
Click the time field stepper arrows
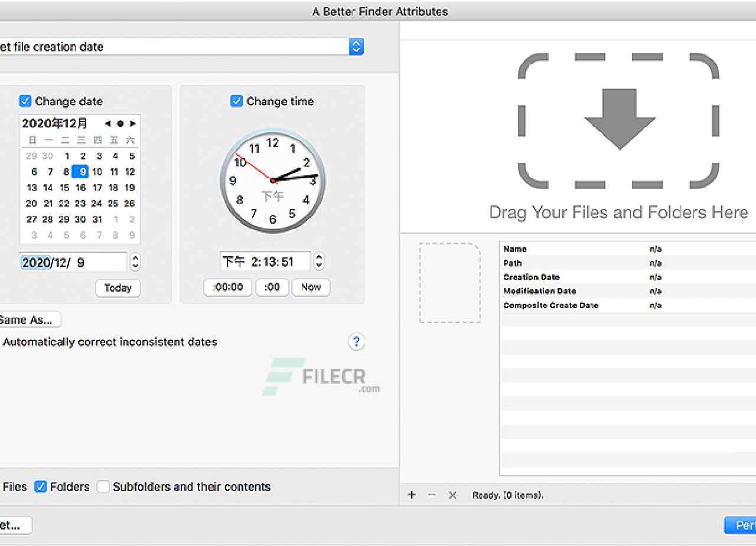319,261
